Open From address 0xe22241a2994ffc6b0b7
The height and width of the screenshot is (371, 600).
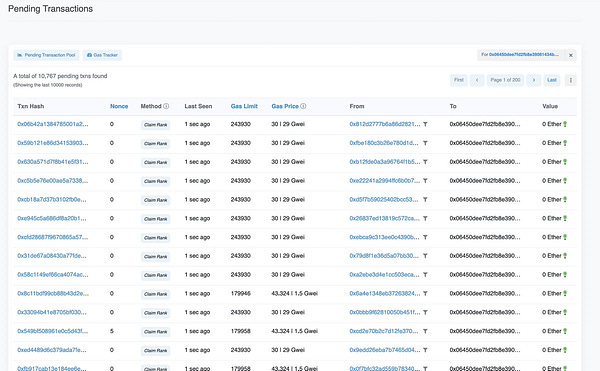click(x=385, y=181)
